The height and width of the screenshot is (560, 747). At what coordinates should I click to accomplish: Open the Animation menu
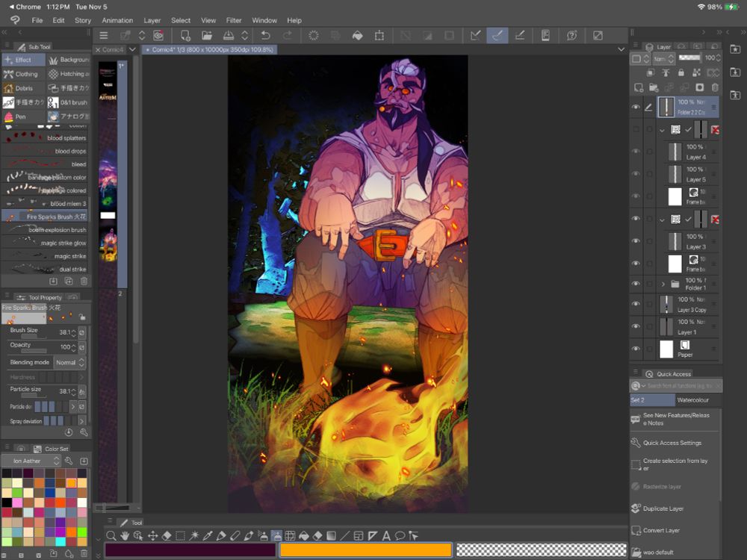(117, 20)
